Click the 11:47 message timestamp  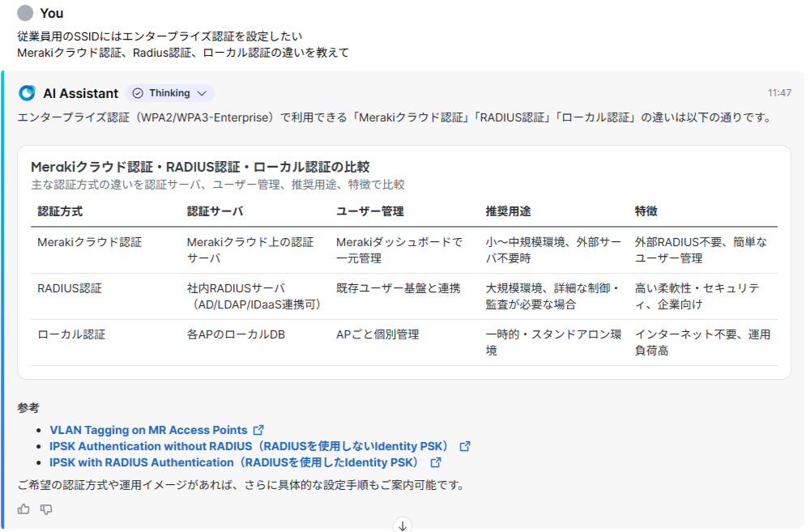pyautogui.click(x=779, y=93)
